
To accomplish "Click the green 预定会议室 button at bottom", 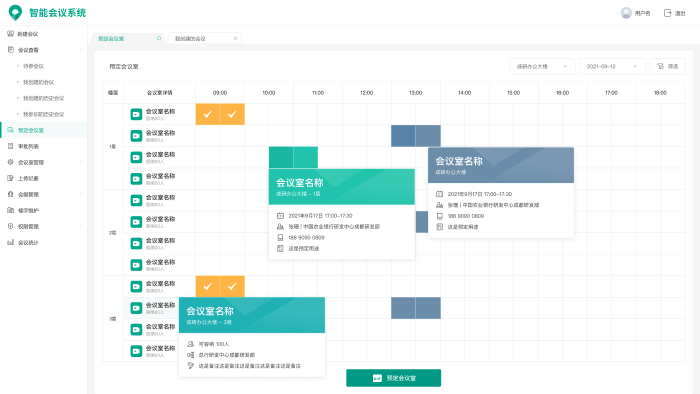I will [393, 378].
